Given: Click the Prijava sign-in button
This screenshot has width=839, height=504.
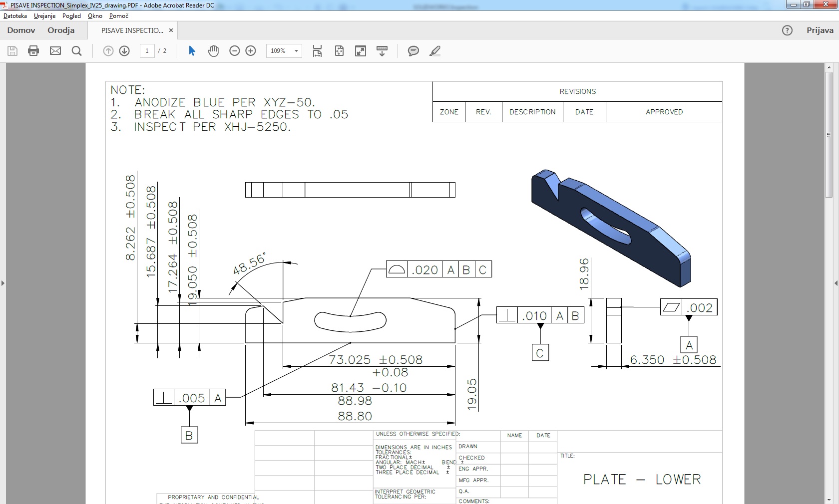Looking at the screenshot, I should [820, 30].
